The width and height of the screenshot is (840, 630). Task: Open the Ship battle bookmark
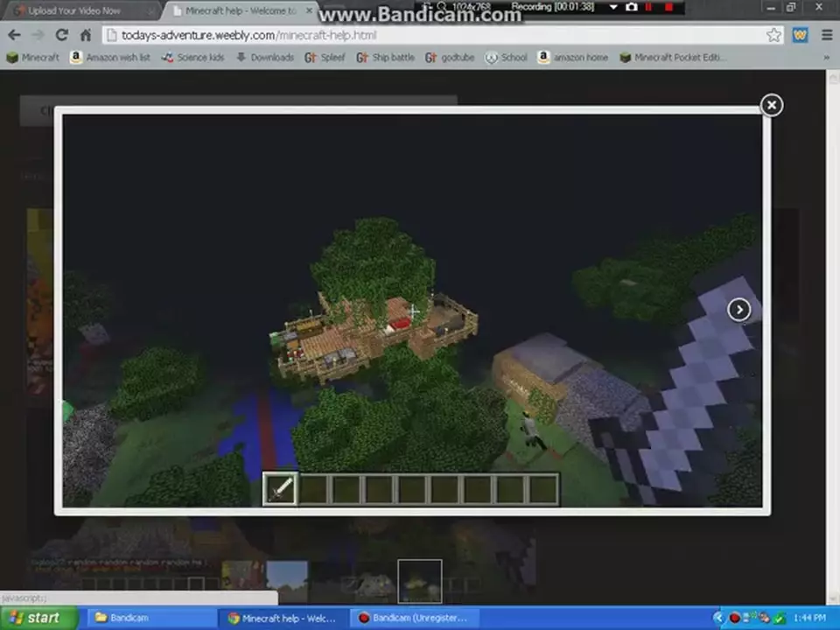(x=386, y=58)
